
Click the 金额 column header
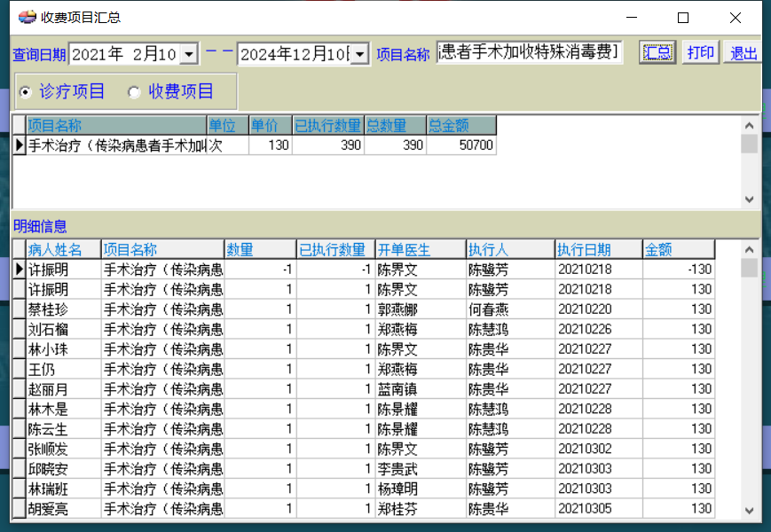pyautogui.click(x=679, y=249)
